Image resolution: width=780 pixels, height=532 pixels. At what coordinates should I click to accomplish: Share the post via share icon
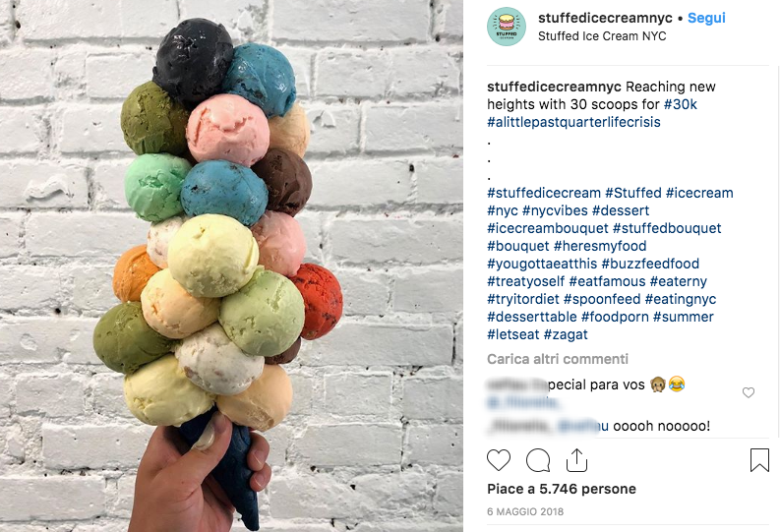(576, 460)
